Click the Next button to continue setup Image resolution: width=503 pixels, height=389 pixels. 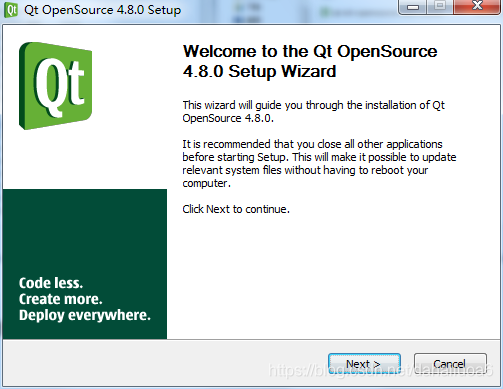364,364
